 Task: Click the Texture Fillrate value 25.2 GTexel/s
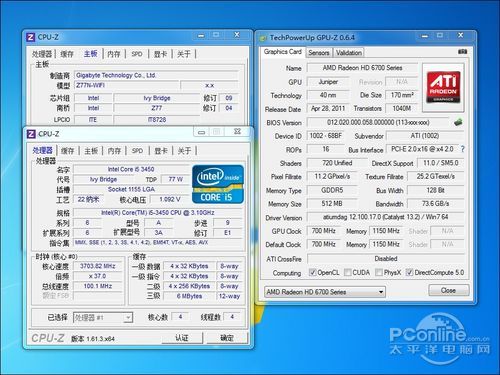click(435, 176)
